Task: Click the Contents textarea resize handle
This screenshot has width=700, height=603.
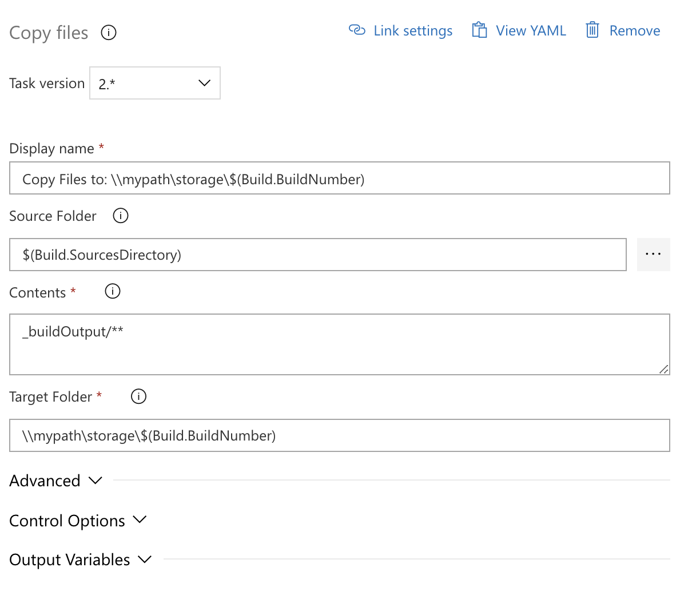Action: pos(665,369)
